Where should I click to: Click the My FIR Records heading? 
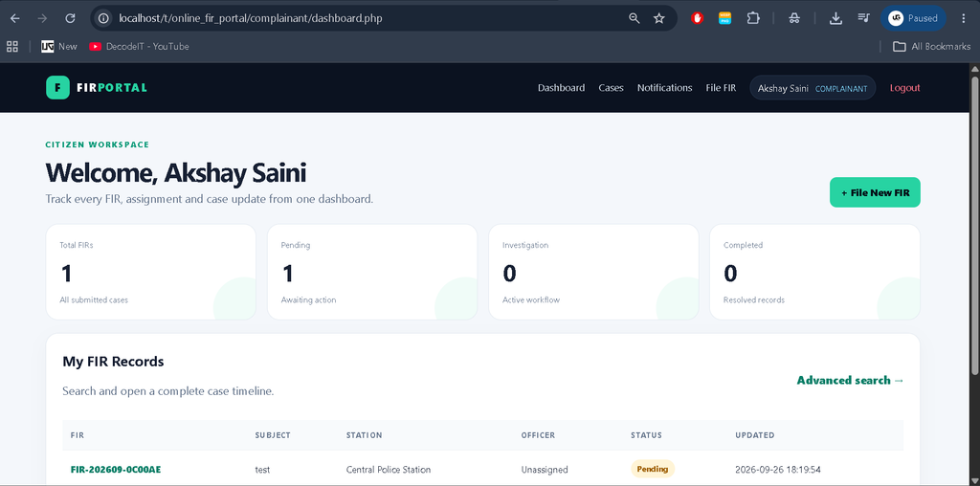coord(113,361)
